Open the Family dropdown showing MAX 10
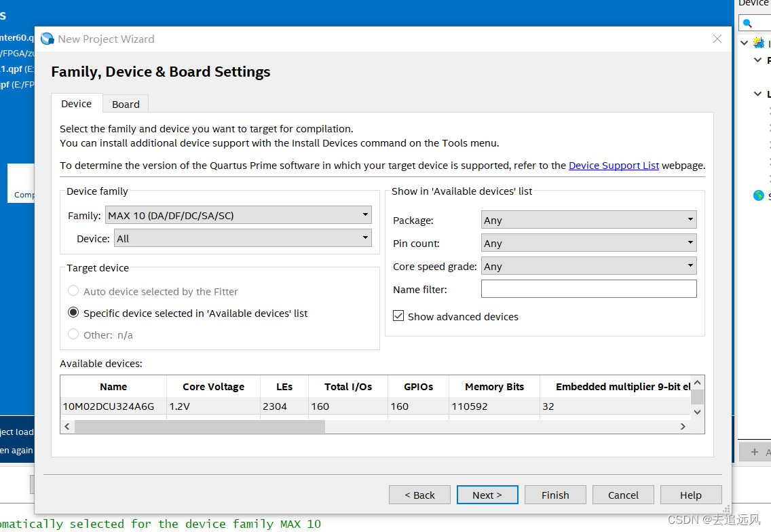The image size is (771, 532). pos(238,215)
